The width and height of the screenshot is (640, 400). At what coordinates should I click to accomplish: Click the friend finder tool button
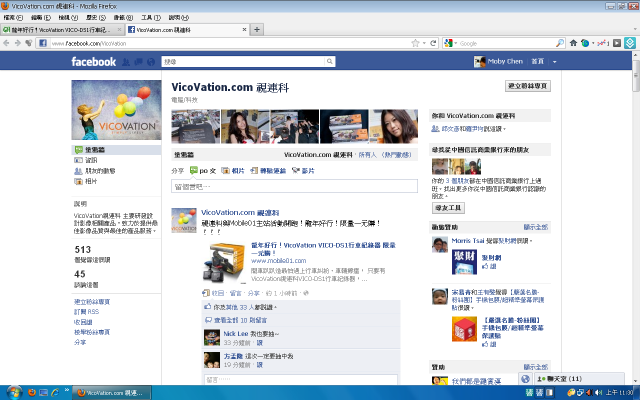(x=448, y=208)
